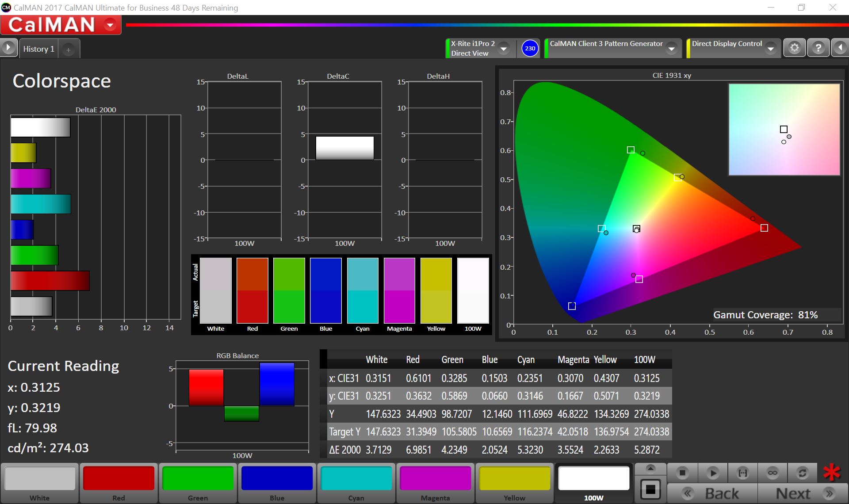This screenshot has width=849, height=504.
Task: Open the CalMAN main menu dropdown
Action: click(110, 25)
